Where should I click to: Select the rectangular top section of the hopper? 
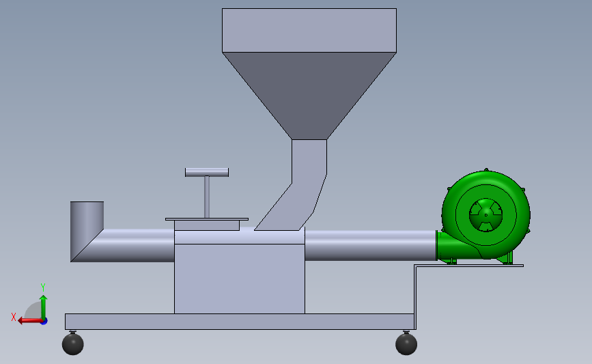(309, 30)
